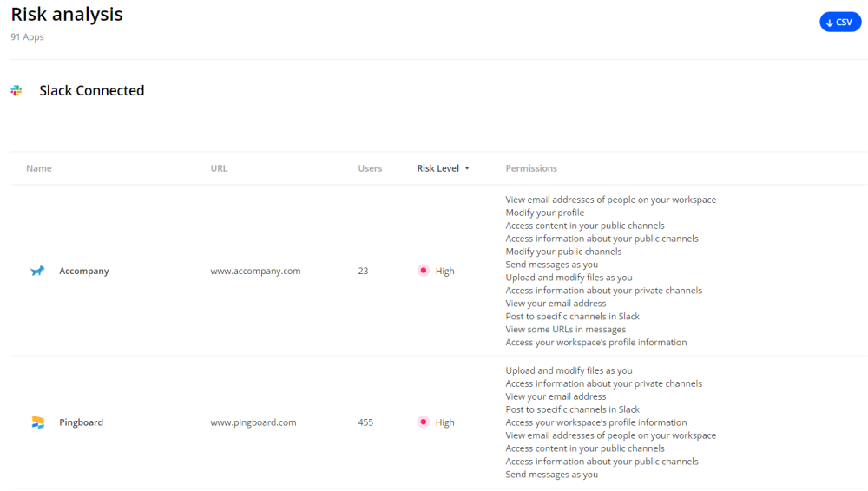Screen dimensions: 868x491
Task: Click Pingboard's user count 455
Action: [x=365, y=422]
